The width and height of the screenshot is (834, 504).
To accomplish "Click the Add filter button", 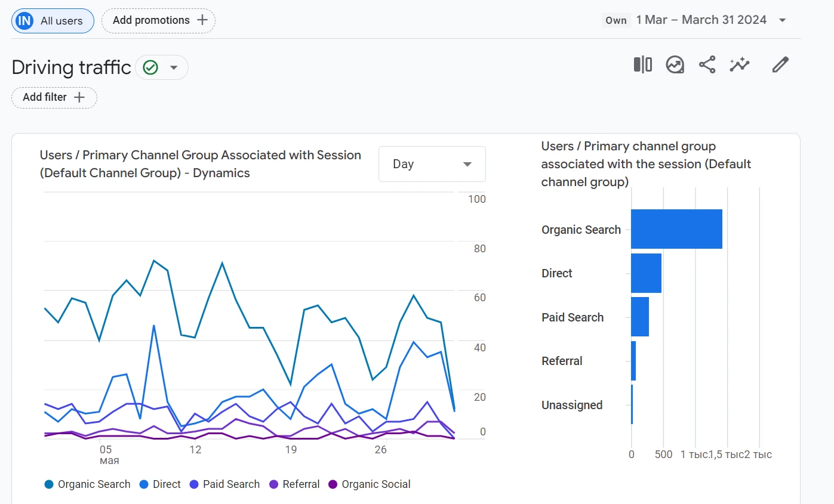I will pyautogui.click(x=54, y=97).
